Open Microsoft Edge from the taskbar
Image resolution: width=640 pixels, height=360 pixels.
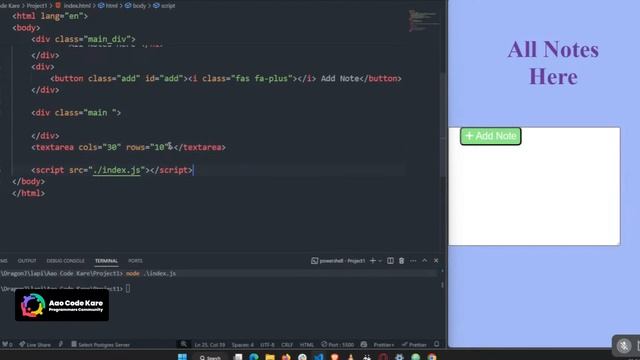pyautogui.click(x=254, y=357)
